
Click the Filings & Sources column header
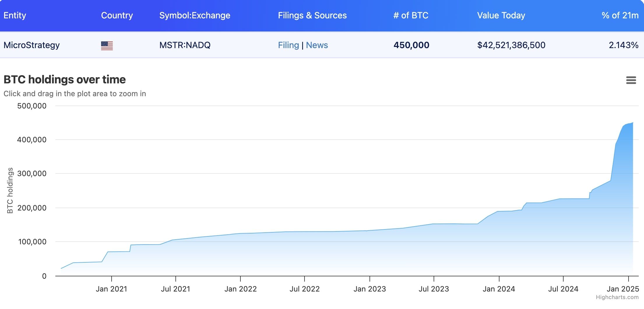pos(312,15)
